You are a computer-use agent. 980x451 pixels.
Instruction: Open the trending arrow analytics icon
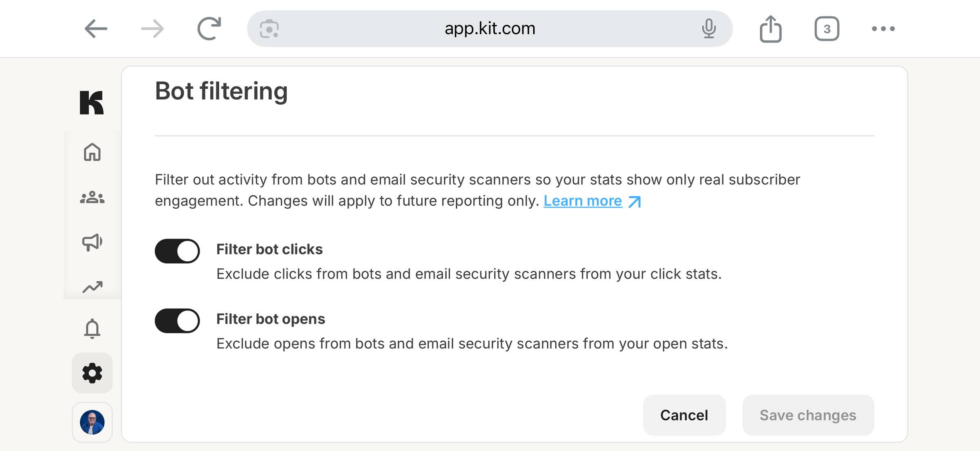click(x=92, y=287)
